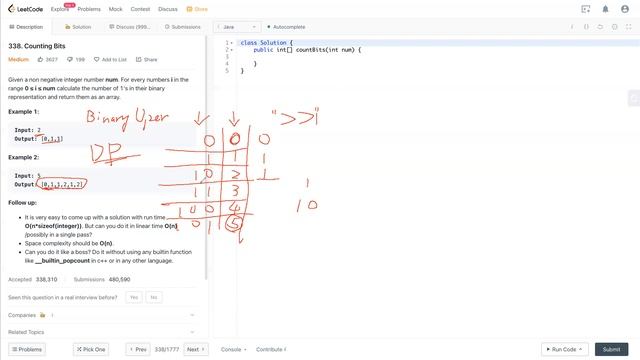Add problem to list
Viewport: 640px width, 360px height.
[110, 60]
